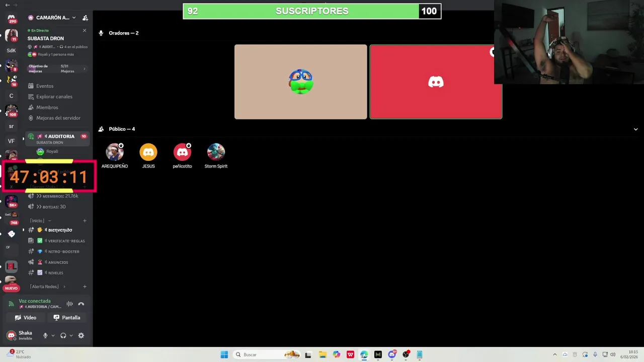Turn on camera with Vídeo button
The image size is (644, 362).
(x=26, y=318)
